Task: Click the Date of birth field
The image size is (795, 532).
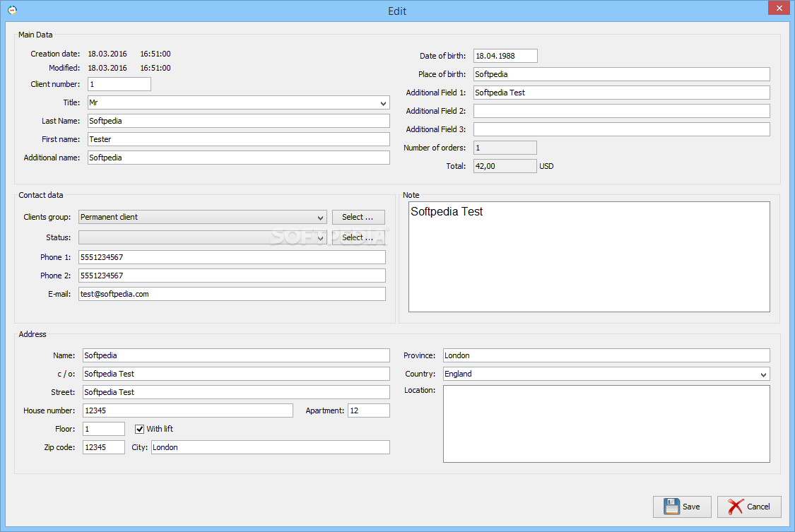Action: pos(505,56)
